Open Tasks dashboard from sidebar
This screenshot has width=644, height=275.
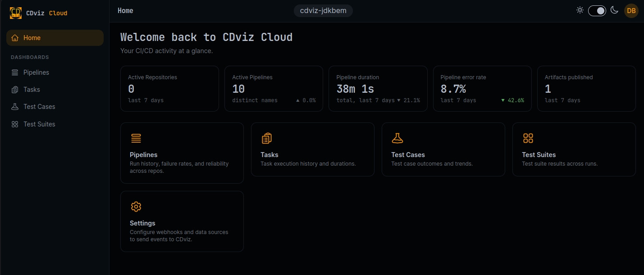pyautogui.click(x=55, y=90)
